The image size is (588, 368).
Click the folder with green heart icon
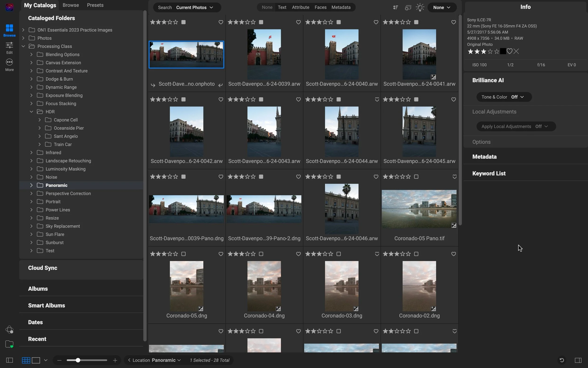pos(9,344)
